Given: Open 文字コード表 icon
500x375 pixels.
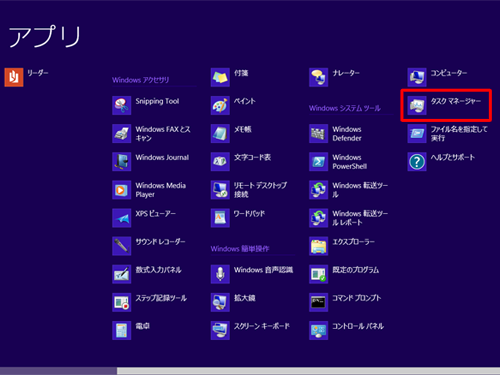Looking at the screenshot, I should tap(220, 162).
